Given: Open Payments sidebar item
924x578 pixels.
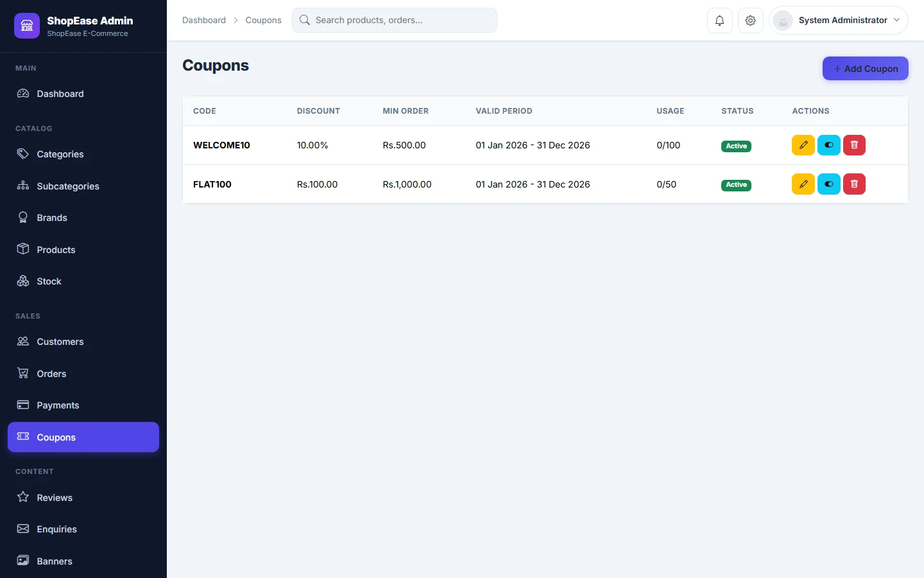Looking at the screenshot, I should [x=83, y=405].
